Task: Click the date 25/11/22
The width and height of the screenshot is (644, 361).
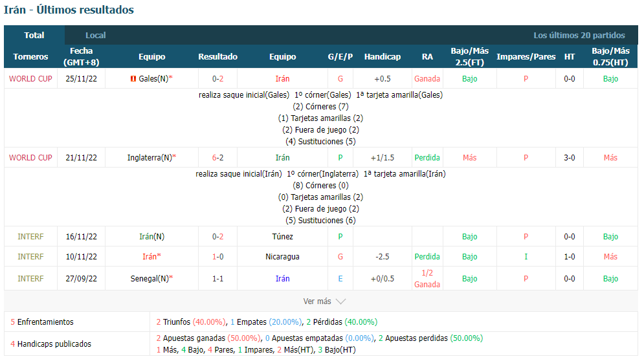Action: pos(82,79)
